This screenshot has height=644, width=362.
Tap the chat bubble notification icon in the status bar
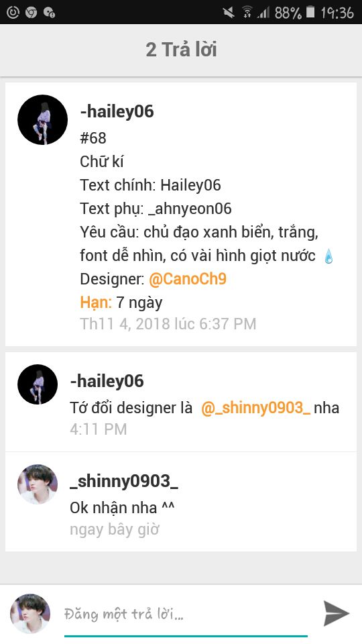(x=49, y=13)
